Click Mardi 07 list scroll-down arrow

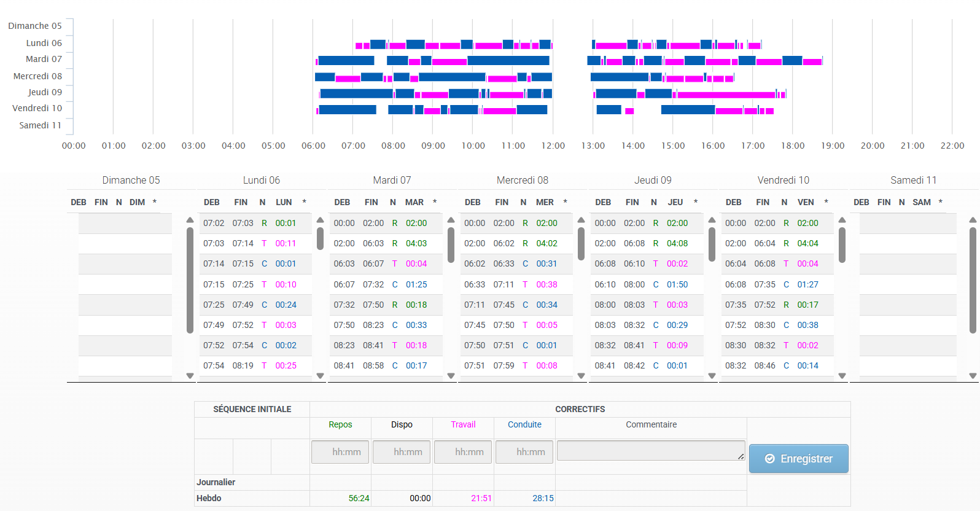coord(451,375)
